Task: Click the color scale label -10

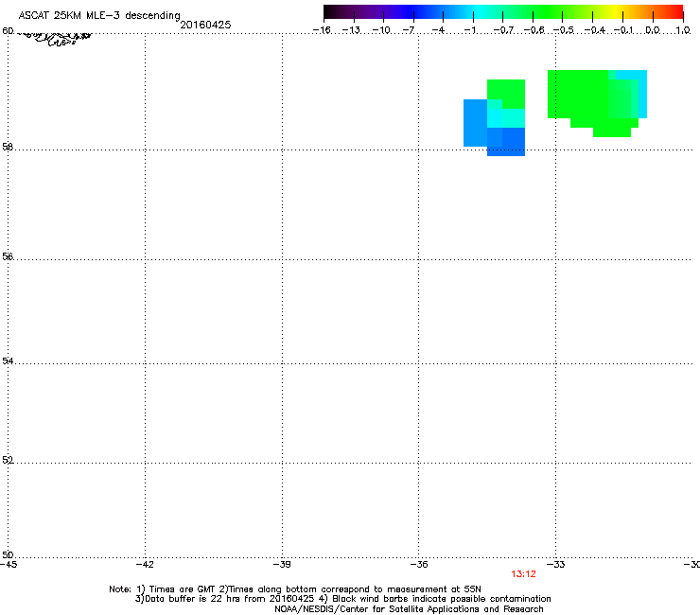Action: [381, 30]
